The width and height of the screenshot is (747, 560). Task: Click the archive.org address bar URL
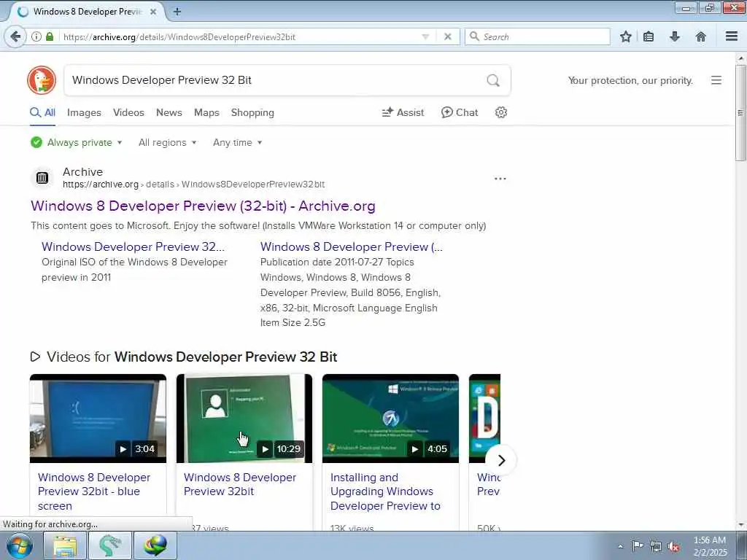(179, 36)
